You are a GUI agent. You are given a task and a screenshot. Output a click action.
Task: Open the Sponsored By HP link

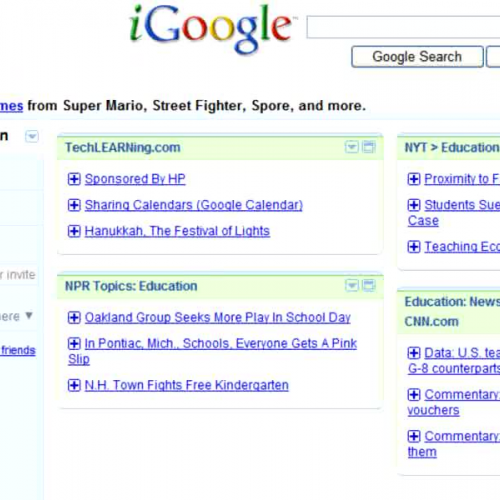135,179
